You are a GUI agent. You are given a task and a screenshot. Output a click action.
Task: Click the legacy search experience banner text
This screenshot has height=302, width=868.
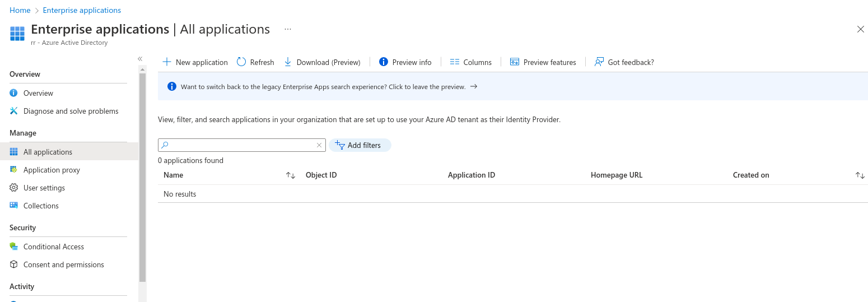[x=323, y=87]
